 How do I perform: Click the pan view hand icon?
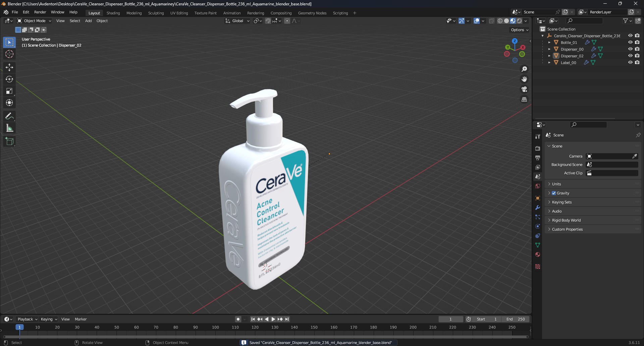[524, 79]
